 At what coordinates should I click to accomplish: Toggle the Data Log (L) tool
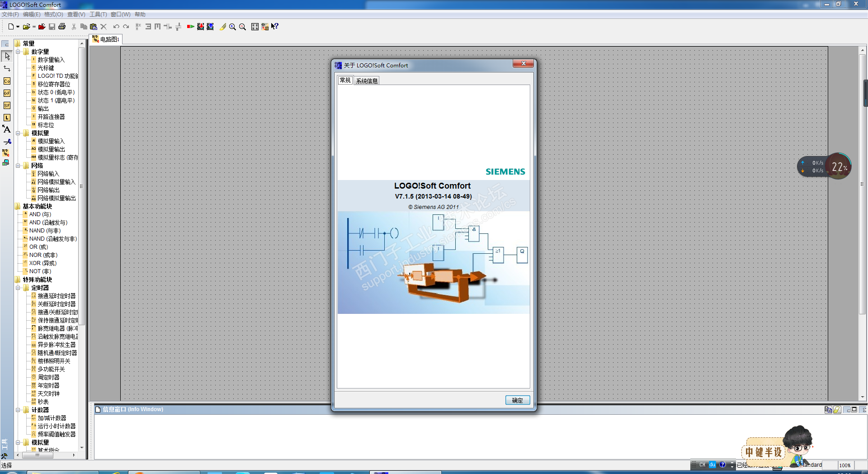pos(7,118)
